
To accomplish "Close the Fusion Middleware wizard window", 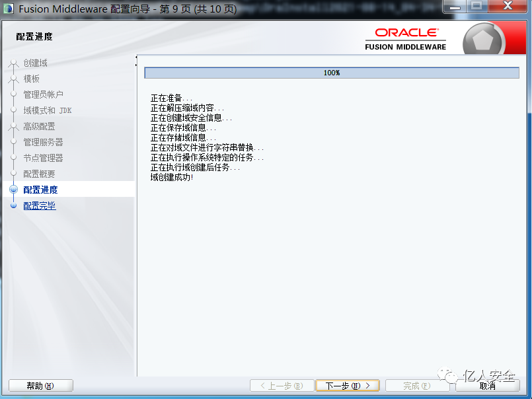I will click(508, 6).
